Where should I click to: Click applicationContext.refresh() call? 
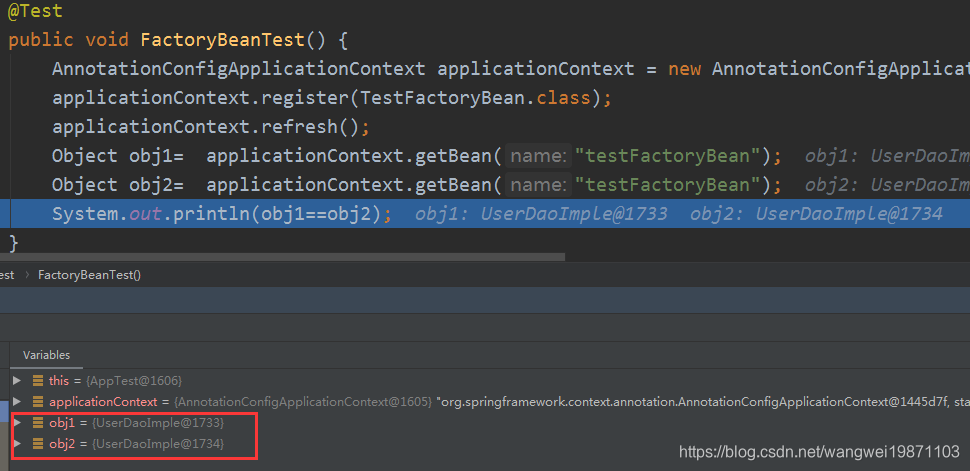pyautogui.click(x=211, y=127)
